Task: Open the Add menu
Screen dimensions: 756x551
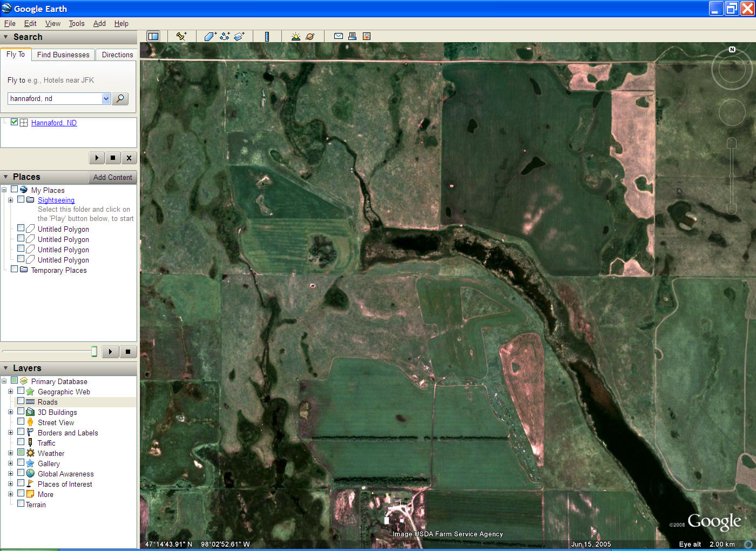Action: coord(99,23)
